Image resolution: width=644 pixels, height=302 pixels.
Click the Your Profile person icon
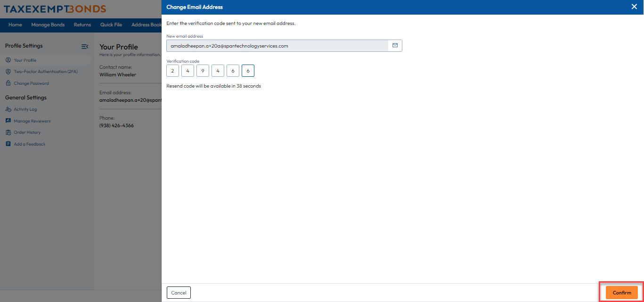[x=8, y=60]
